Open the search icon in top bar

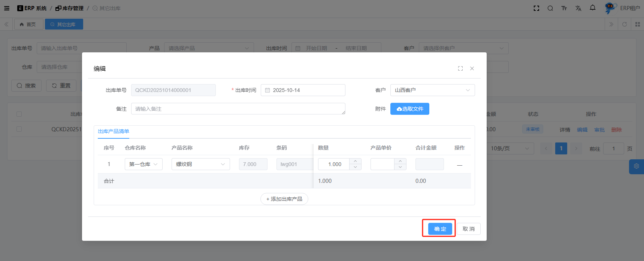(550, 8)
